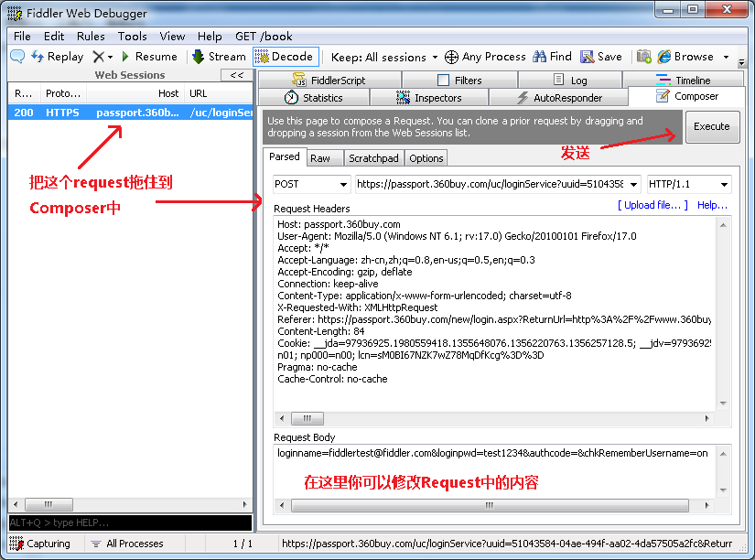Click the Replay toolbar button
Image resolution: width=755 pixels, height=560 pixels.
pos(57,57)
